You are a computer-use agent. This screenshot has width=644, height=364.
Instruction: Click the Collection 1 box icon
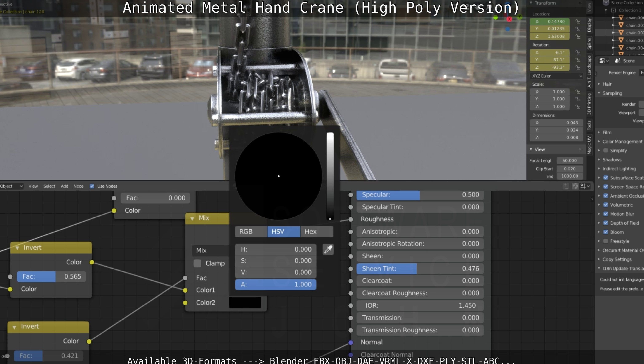[x=613, y=10]
